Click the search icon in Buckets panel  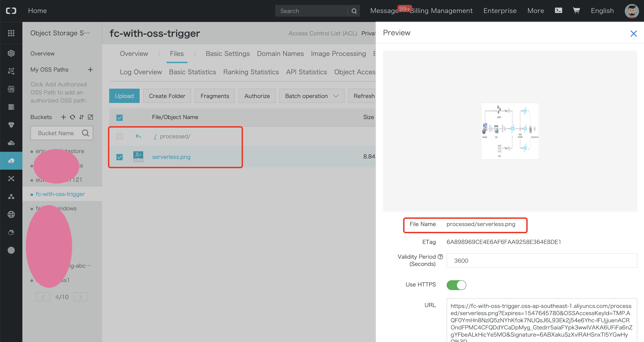pos(85,133)
